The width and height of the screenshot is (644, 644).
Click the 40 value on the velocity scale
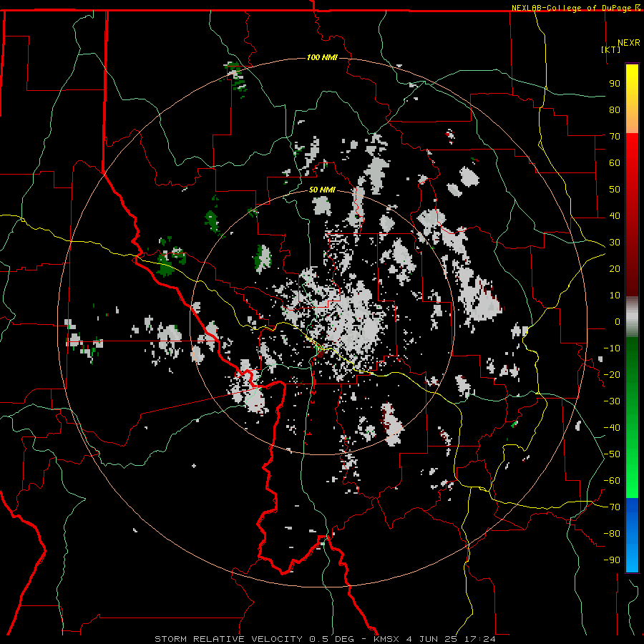point(615,215)
